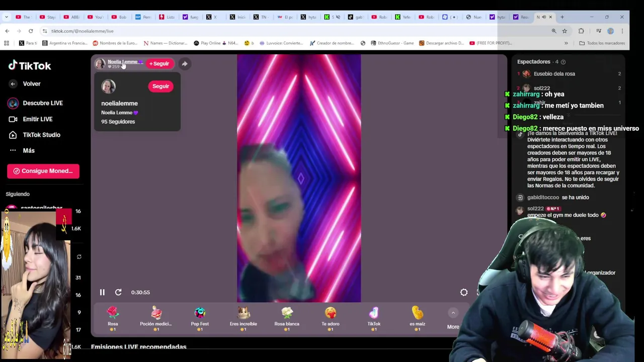Send the Eres increíble gift
The height and width of the screenshot is (362, 644).
pyautogui.click(x=244, y=318)
